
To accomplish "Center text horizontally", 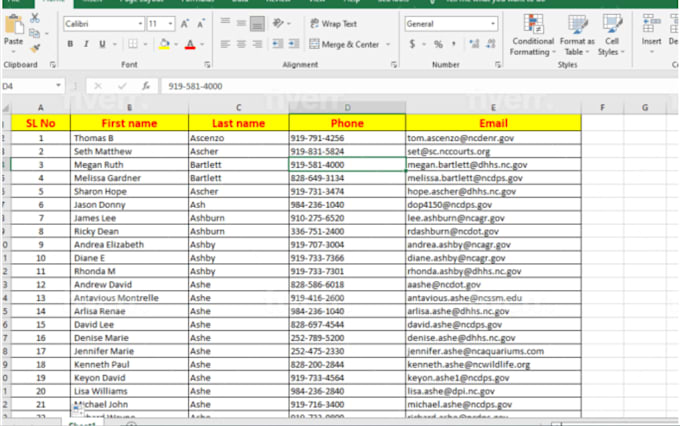I will click(241, 44).
